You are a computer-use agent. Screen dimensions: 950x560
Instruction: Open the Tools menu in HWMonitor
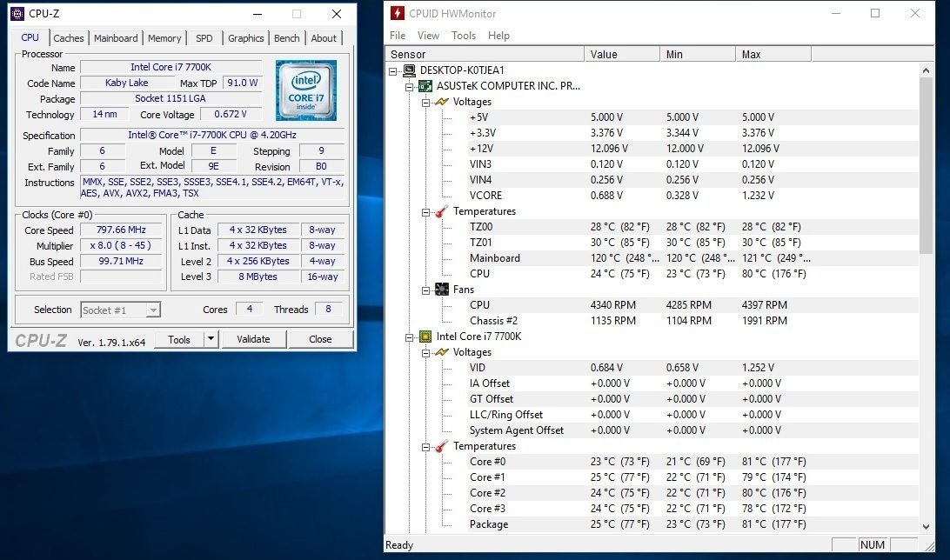464,35
